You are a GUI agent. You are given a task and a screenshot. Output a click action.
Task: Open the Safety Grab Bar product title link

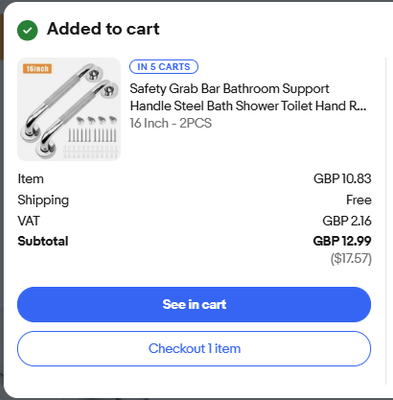click(x=248, y=97)
